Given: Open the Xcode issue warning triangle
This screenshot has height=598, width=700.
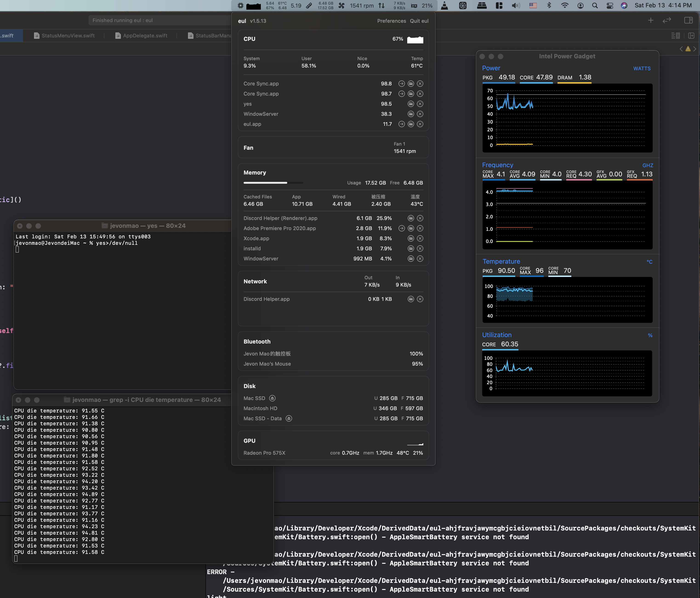Looking at the screenshot, I should (x=688, y=49).
